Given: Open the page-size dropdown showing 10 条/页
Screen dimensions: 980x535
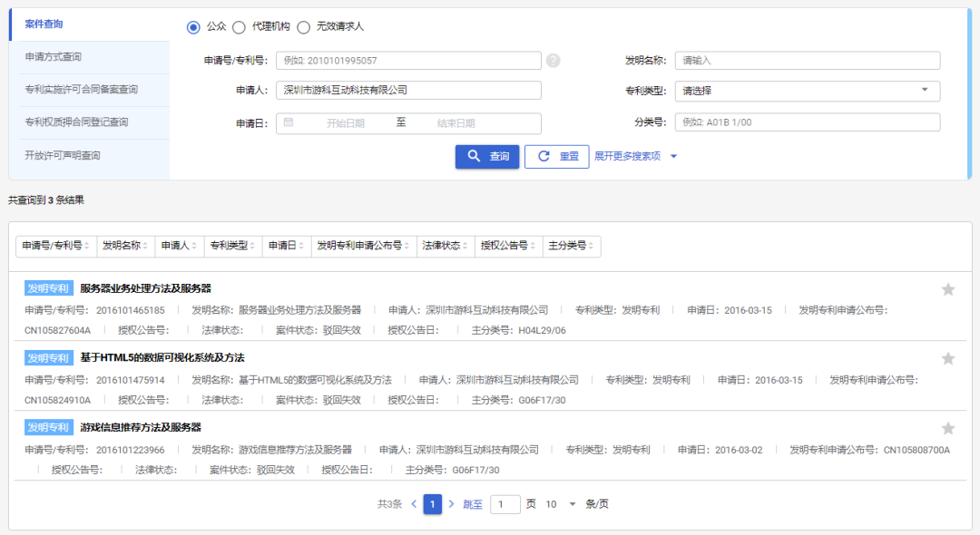Looking at the screenshot, I should pos(560,503).
